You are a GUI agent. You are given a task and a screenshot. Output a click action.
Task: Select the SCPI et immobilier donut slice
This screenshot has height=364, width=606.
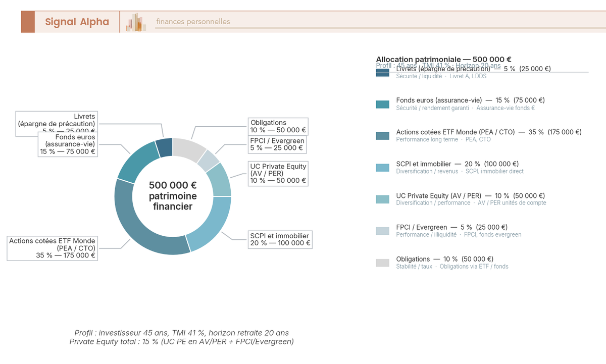211,224
